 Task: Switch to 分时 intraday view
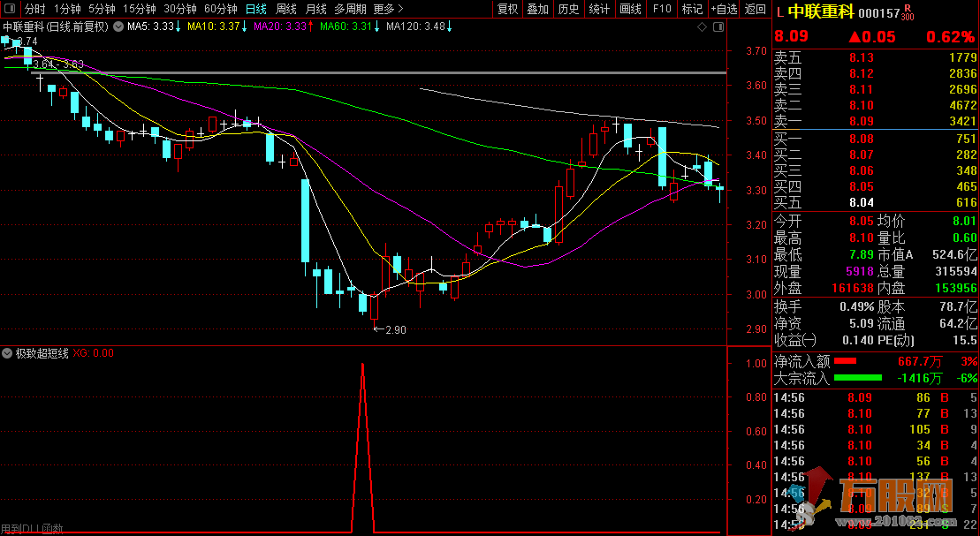[x=35, y=9]
